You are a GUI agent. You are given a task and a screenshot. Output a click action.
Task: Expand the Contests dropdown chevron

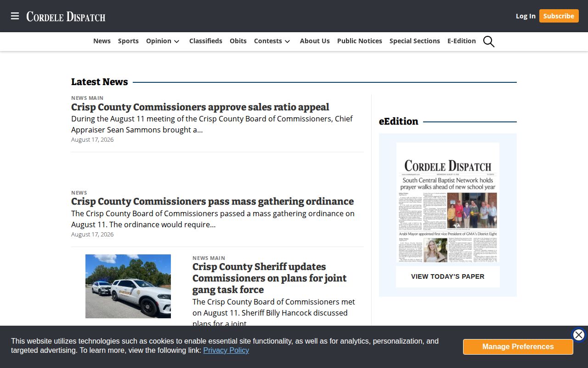click(287, 41)
